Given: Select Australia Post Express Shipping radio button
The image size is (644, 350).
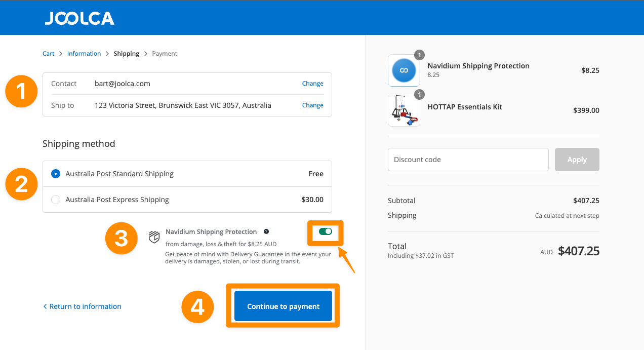Looking at the screenshot, I should click(56, 200).
